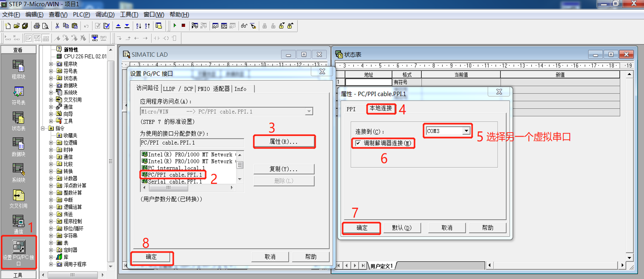Open the 连接到 COM3 port dropdown
Screen dimensions: 644x279
tap(466, 131)
